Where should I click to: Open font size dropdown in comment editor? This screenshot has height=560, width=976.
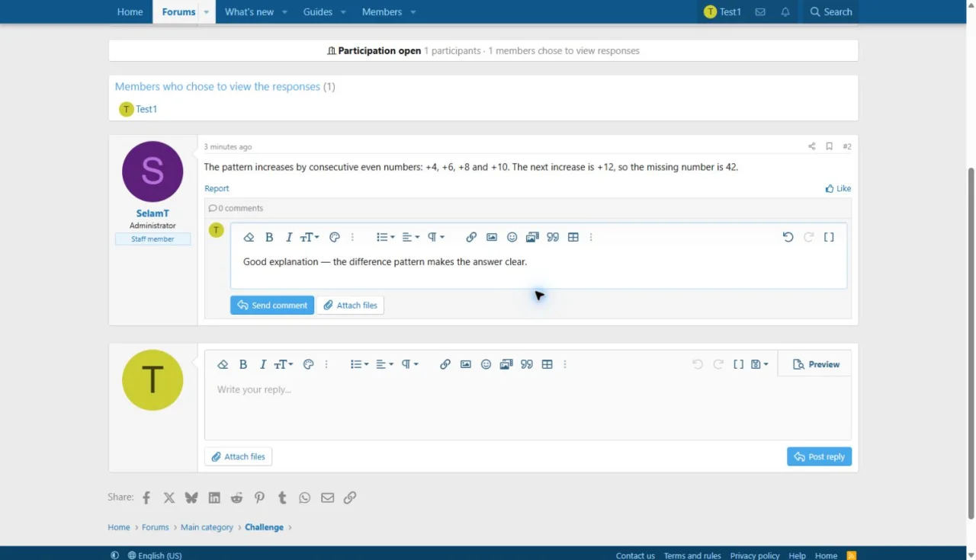pos(310,238)
